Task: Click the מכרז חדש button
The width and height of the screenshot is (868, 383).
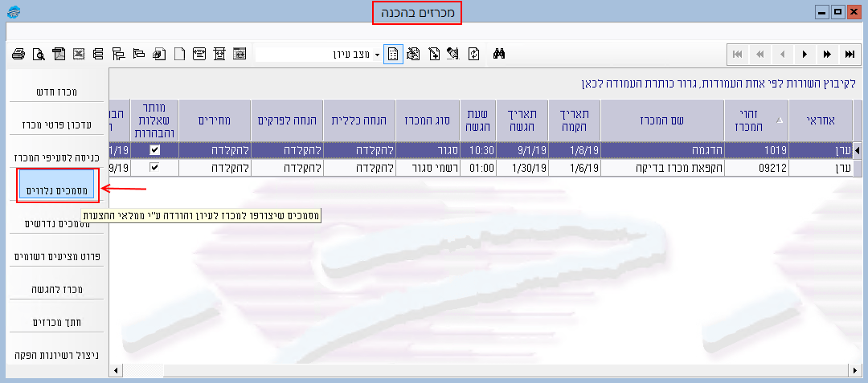Action: [x=57, y=92]
